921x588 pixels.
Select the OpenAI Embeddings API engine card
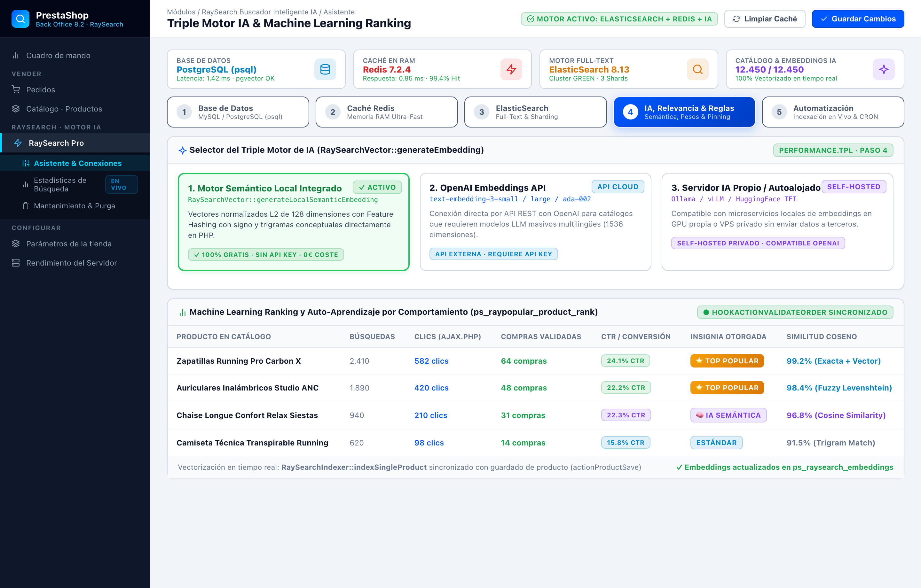coord(535,222)
